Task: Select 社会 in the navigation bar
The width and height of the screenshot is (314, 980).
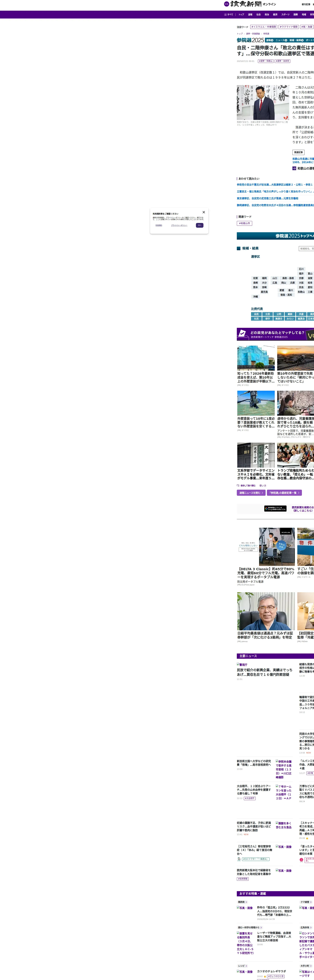Action: tap(258, 15)
